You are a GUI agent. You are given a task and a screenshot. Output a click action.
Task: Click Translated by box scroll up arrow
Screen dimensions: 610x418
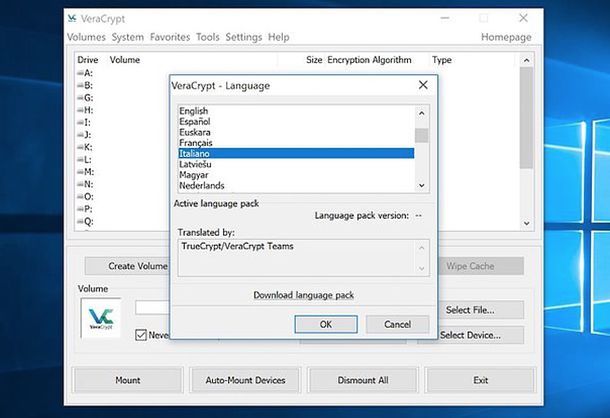421,248
